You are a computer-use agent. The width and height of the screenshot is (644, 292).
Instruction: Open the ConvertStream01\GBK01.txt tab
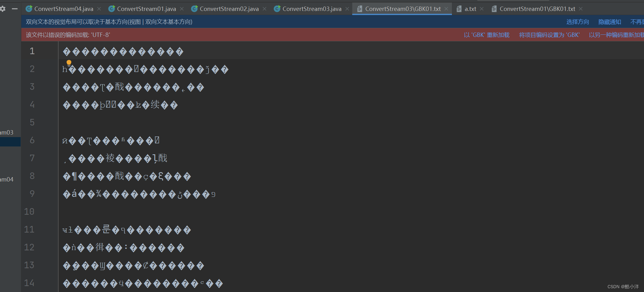pos(537,9)
